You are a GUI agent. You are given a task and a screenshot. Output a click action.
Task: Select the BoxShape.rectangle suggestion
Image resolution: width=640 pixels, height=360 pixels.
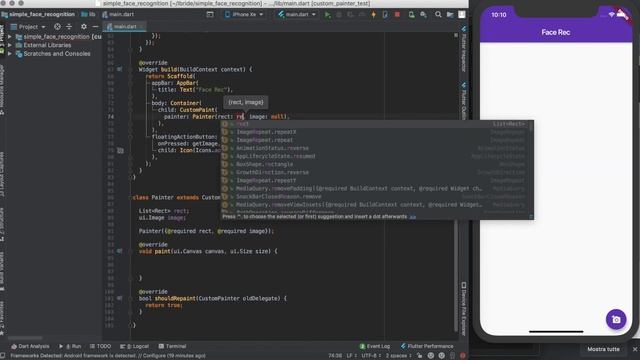click(376, 164)
